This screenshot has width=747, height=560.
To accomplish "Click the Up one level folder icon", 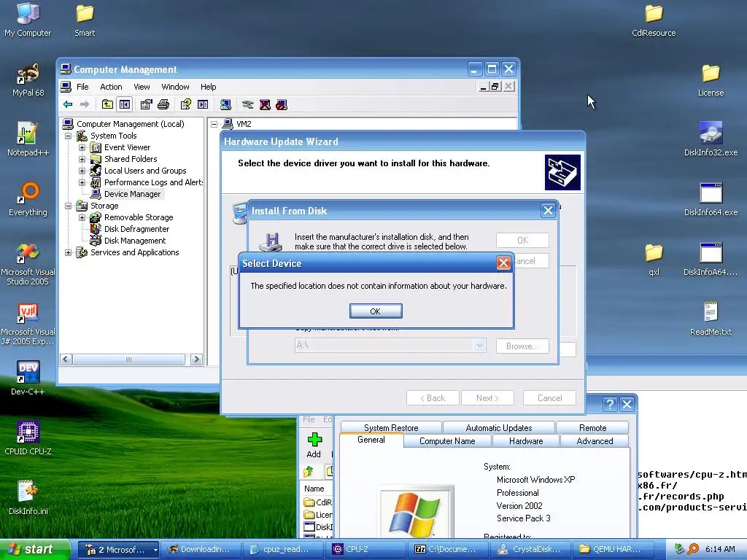I will pos(108,104).
